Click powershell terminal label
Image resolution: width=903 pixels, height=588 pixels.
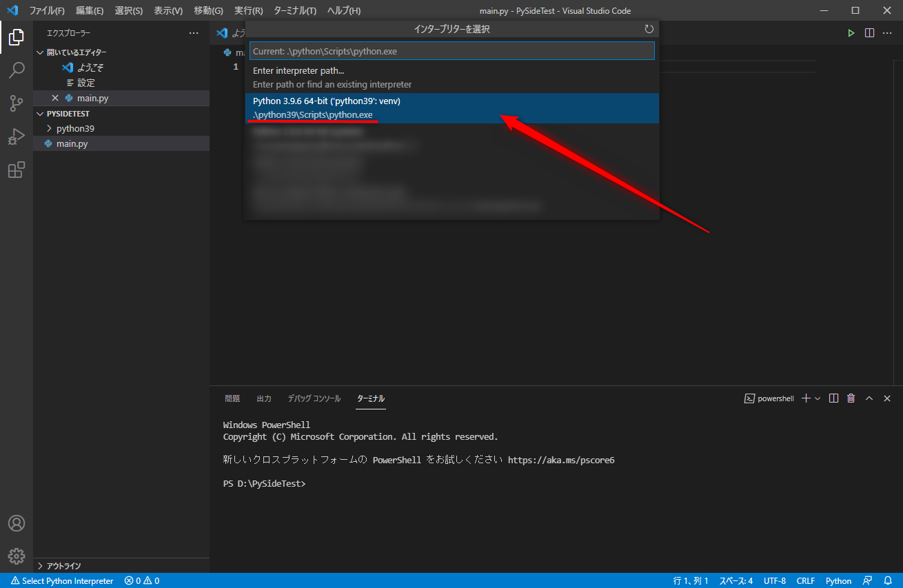click(769, 398)
